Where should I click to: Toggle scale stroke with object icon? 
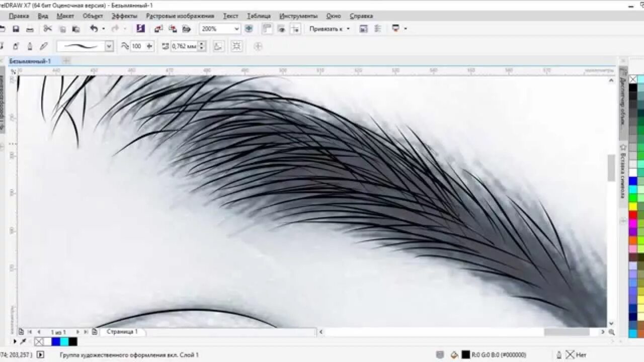tap(218, 46)
